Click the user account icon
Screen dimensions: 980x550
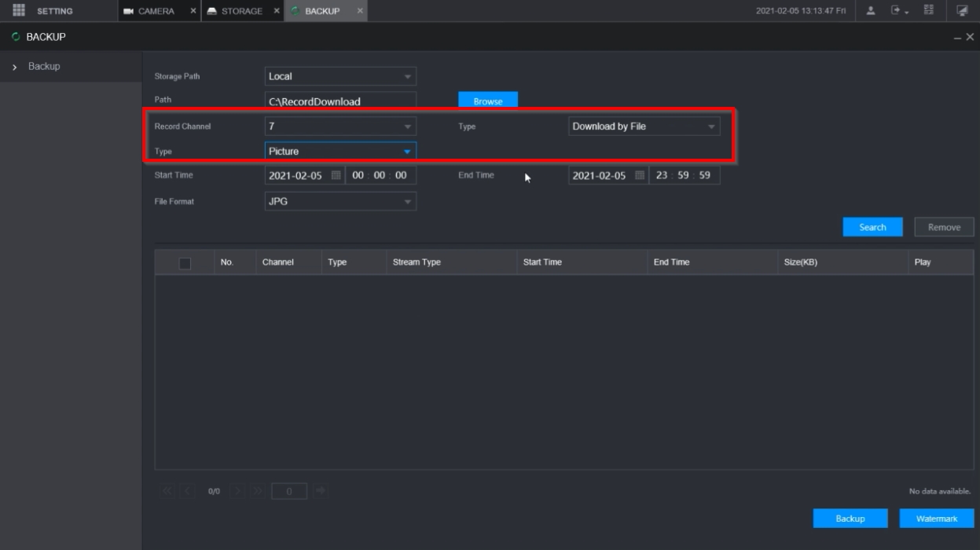coord(872,11)
